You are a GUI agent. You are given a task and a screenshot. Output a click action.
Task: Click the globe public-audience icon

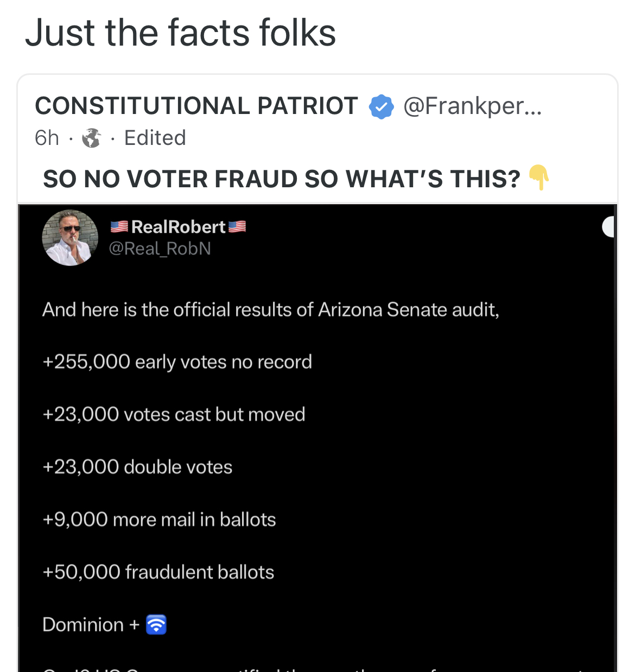click(x=91, y=138)
